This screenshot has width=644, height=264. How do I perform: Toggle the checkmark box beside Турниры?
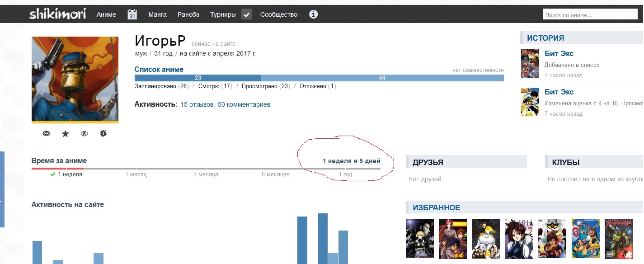click(246, 14)
